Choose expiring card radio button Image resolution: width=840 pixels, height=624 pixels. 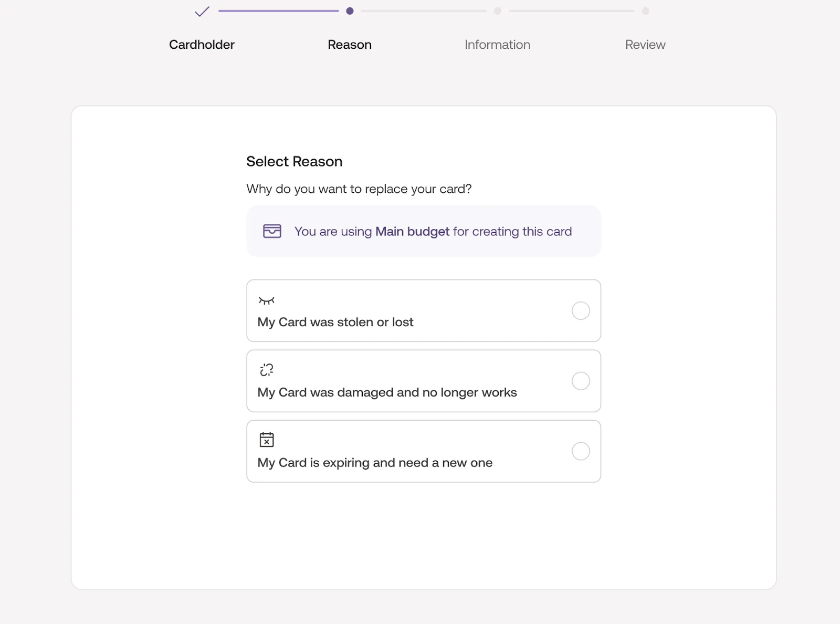(x=581, y=451)
